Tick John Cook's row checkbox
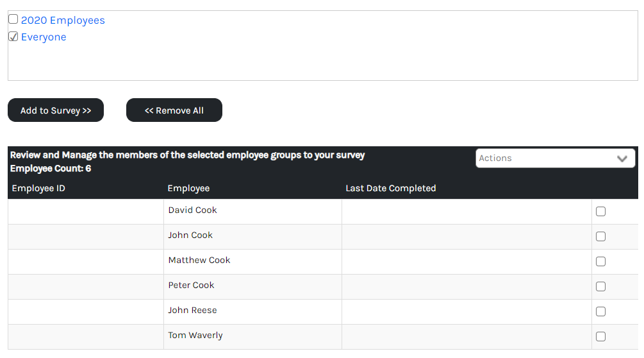The height and width of the screenshot is (358, 644). tap(600, 237)
